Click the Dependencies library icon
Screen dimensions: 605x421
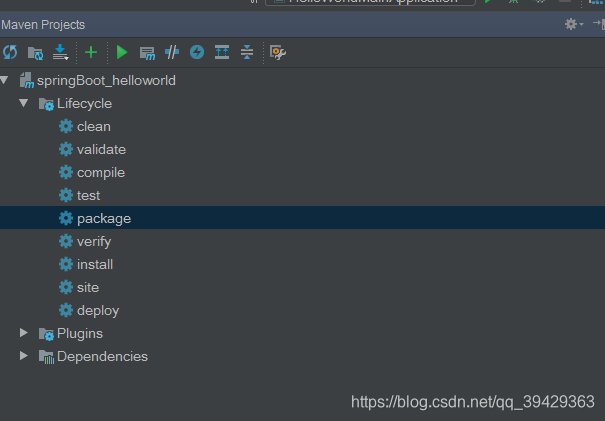coord(46,357)
